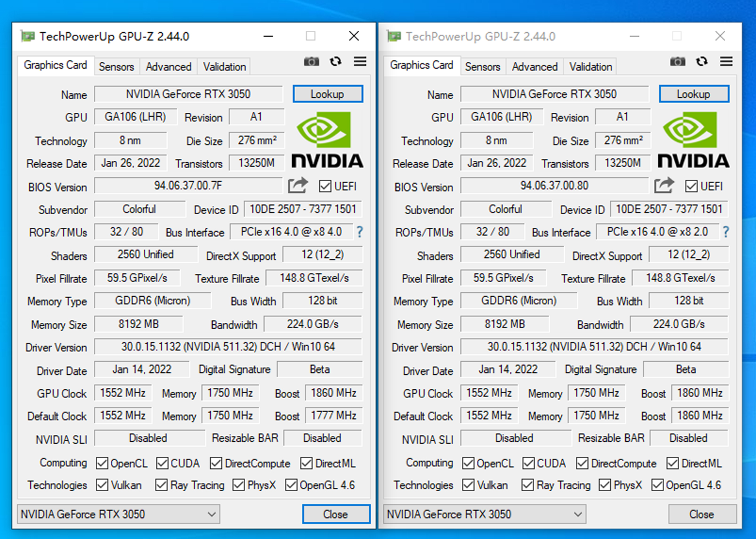This screenshot has width=756, height=539.
Task: Click the Lookup button in the left window
Action: [328, 94]
